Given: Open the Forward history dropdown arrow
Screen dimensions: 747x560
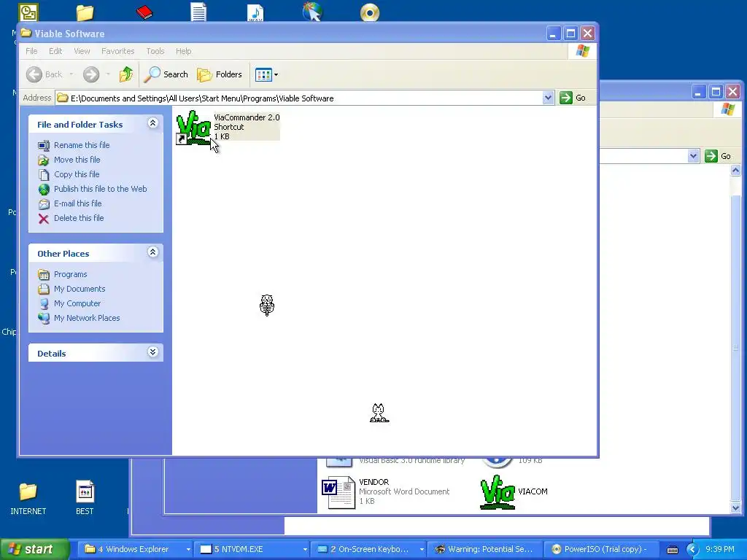Looking at the screenshot, I should click(108, 74).
